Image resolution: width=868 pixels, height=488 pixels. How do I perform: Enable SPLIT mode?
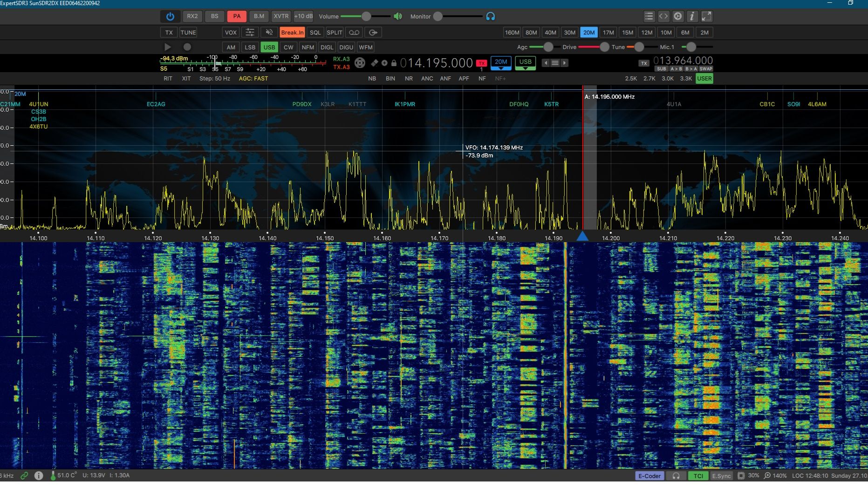(335, 33)
